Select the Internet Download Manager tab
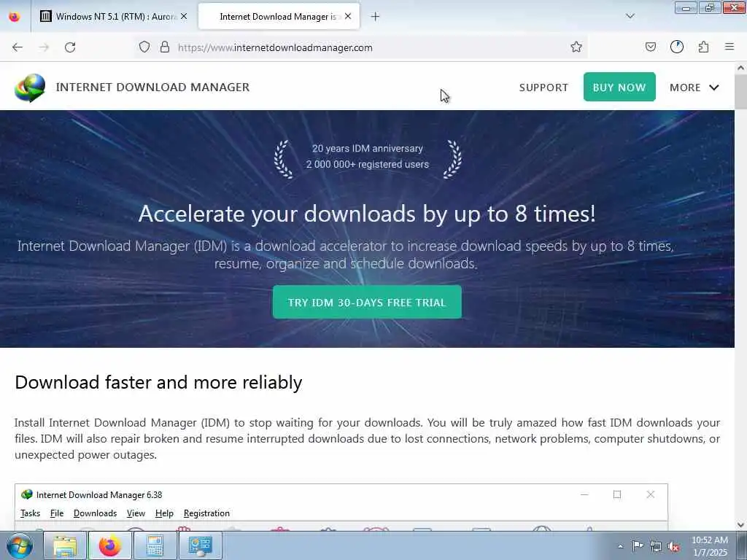Image resolution: width=747 pixels, height=560 pixels. [279, 17]
